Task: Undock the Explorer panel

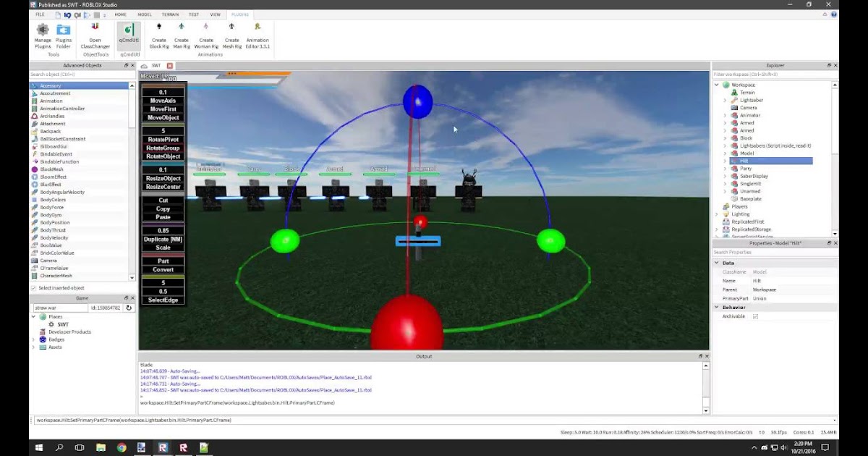Action: [x=829, y=66]
